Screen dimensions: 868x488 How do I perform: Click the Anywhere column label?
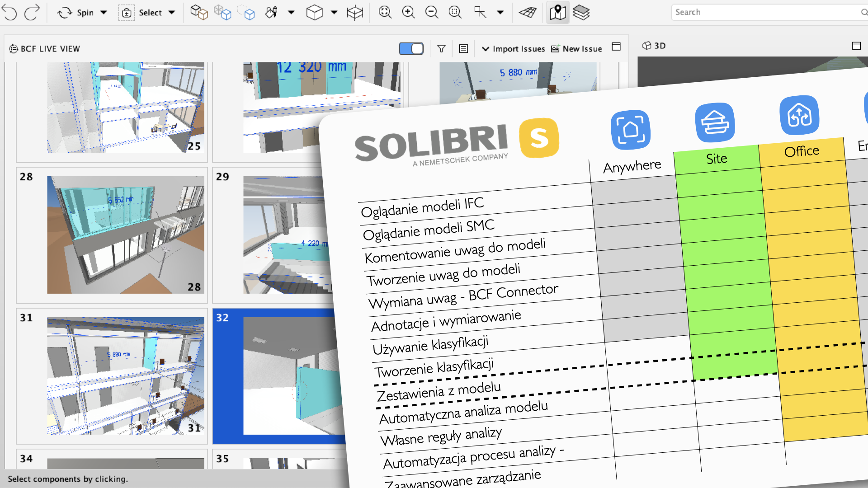(632, 166)
